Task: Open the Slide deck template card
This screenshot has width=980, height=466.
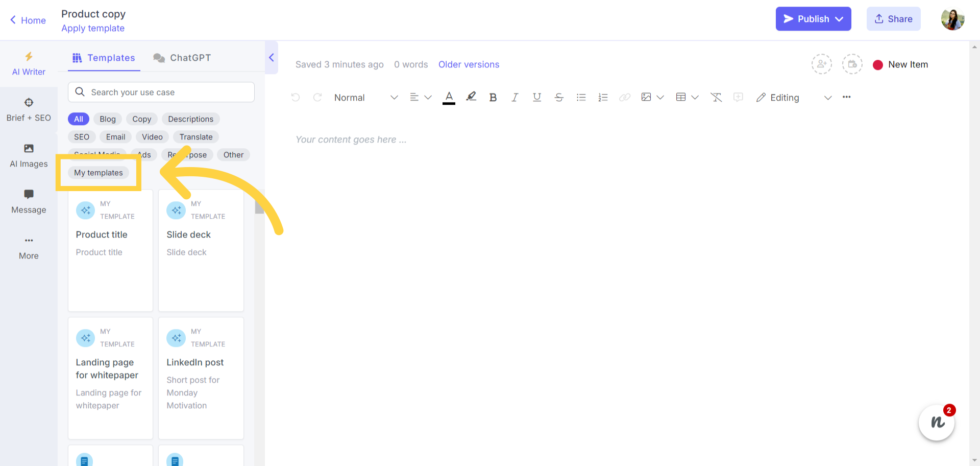Action: pyautogui.click(x=201, y=250)
